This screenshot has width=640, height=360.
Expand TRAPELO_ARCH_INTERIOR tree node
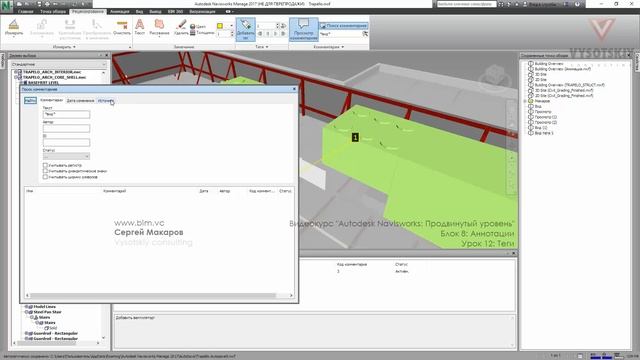[x=16, y=72]
